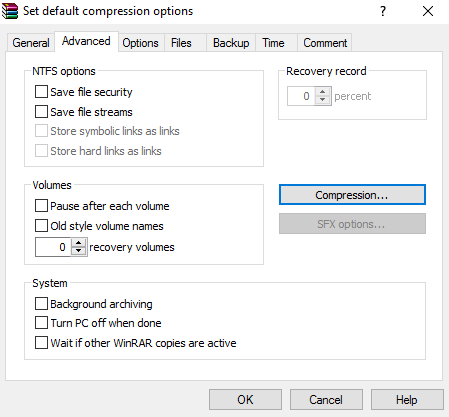Check Old style volume names
Viewport: 449px width, 417px height.
[41, 226]
